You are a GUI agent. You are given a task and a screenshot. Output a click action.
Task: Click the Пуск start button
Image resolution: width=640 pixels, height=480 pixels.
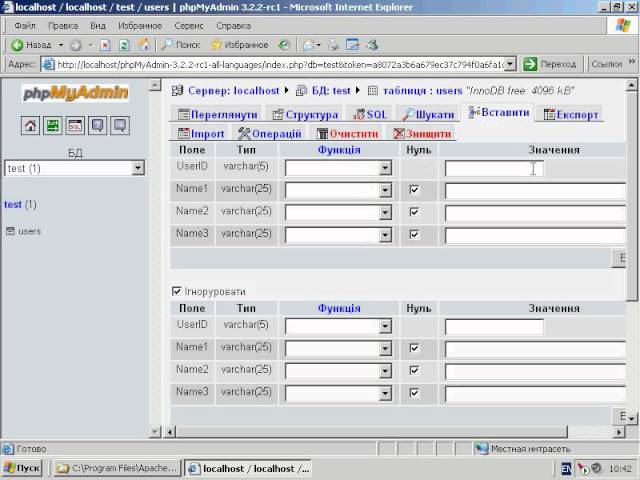point(22,468)
